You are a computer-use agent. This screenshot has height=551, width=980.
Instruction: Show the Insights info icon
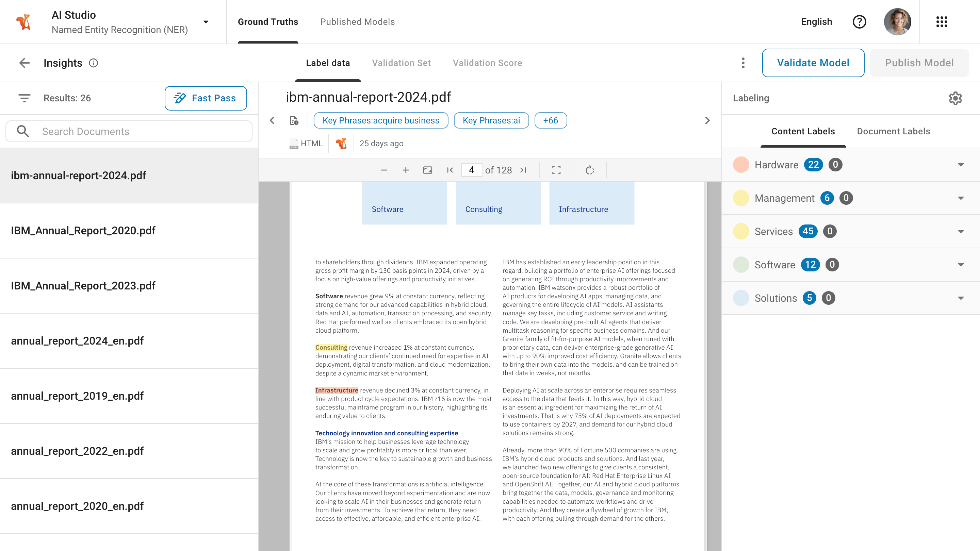pyautogui.click(x=93, y=63)
